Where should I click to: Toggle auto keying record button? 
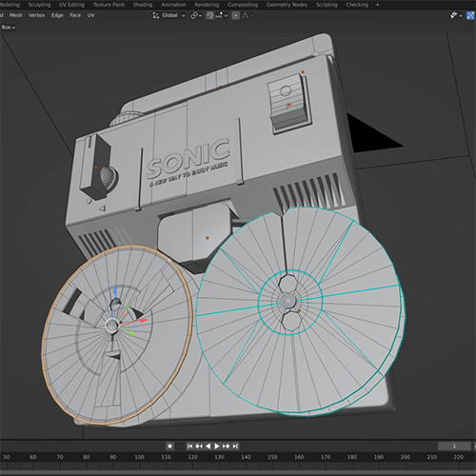coord(169,446)
